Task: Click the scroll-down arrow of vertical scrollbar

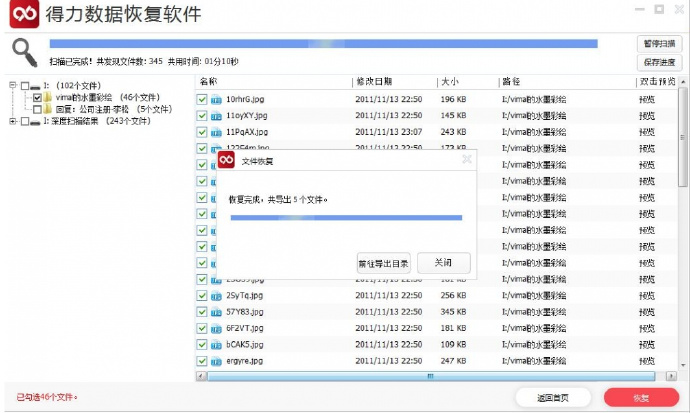Action: pyautogui.click(x=683, y=365)
